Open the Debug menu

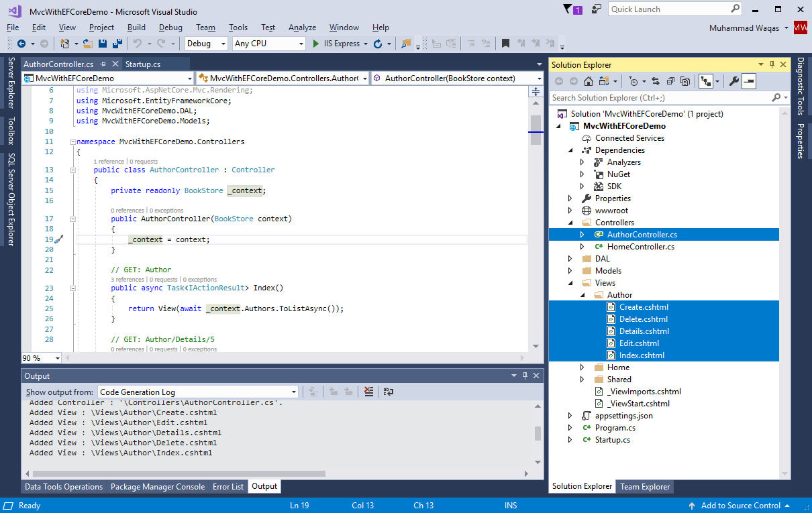[170, 27]
